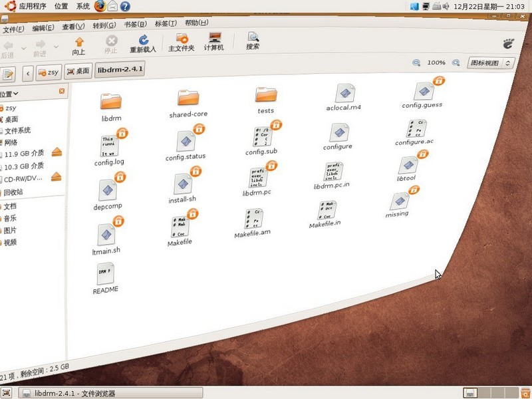Reload the folder with 重新载入
The height and width of the screenshot is (399, 532).
tap(143, 44)
